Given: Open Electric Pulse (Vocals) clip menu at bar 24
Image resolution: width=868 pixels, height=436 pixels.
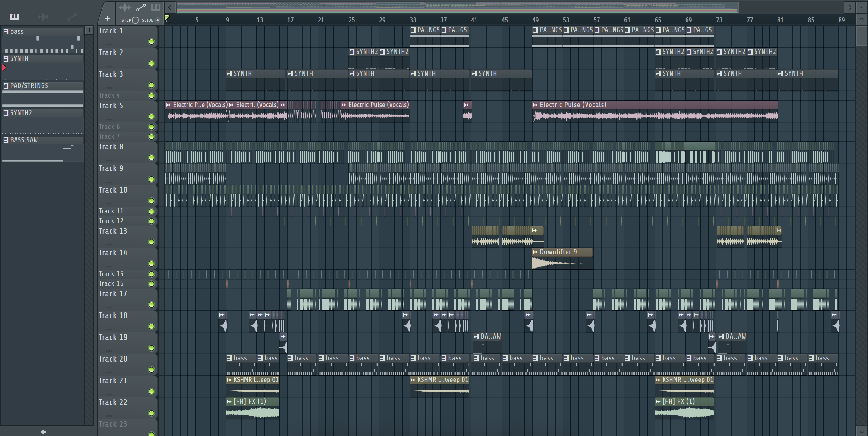Looking at the screenshot, I should pos(344,105).
